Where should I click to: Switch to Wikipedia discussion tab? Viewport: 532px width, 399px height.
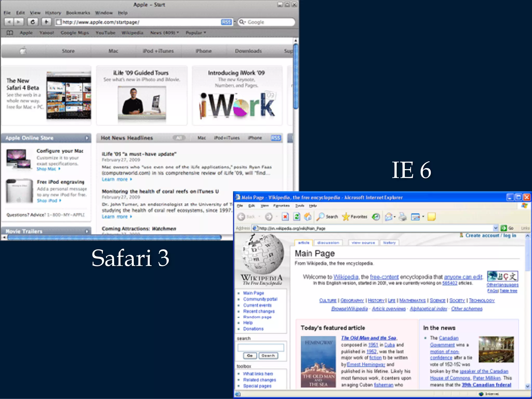pos(328,243)
